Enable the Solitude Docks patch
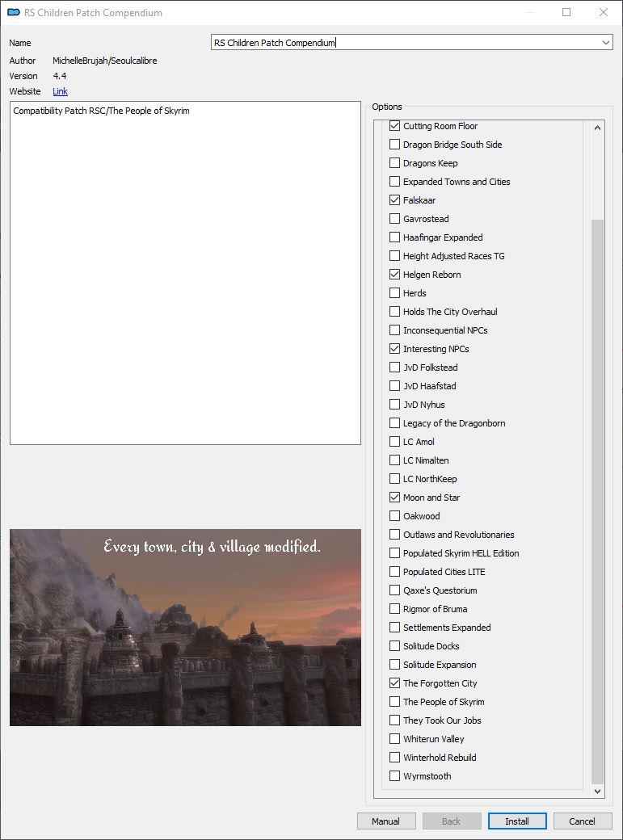The height and width of the screenshot is (840, 623). tap(394, 646)
